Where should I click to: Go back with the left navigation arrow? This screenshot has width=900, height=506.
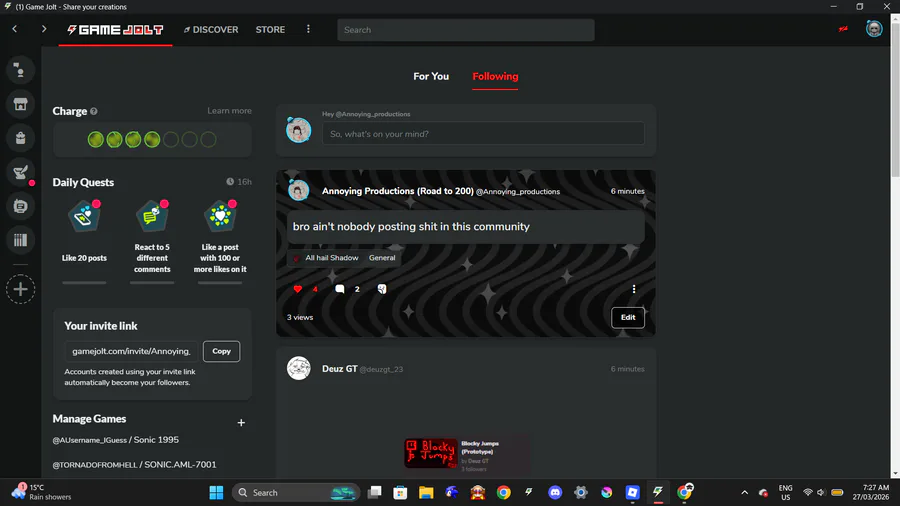coord(14,29)
